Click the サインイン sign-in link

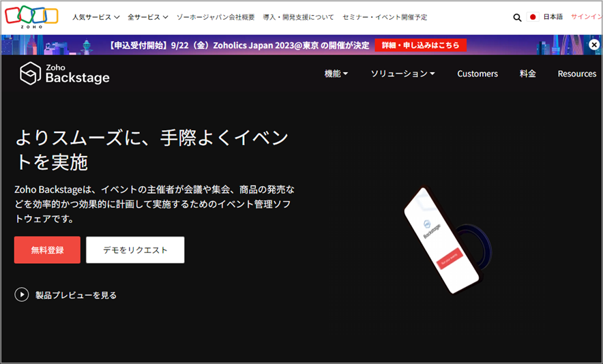587,17
